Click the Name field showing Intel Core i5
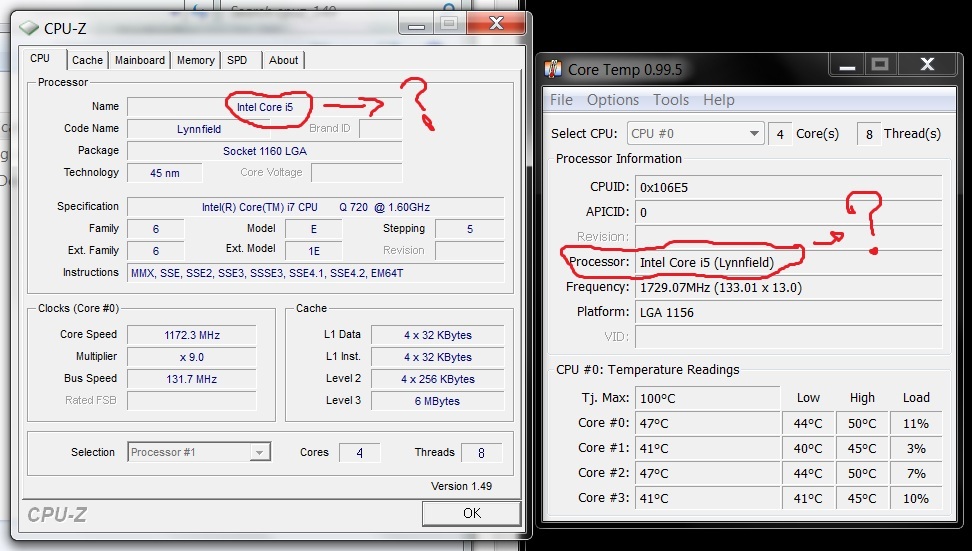Viewport: 972px width, 551px height. coord(265,107)
